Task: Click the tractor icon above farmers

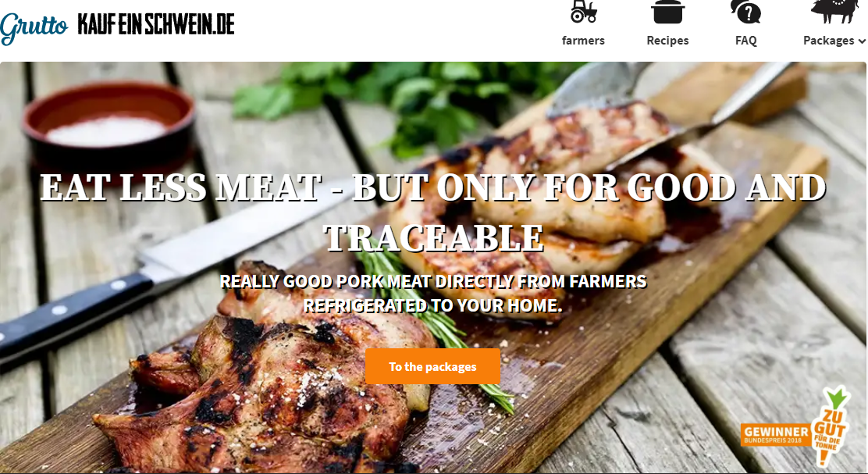Action: (583, 11)
